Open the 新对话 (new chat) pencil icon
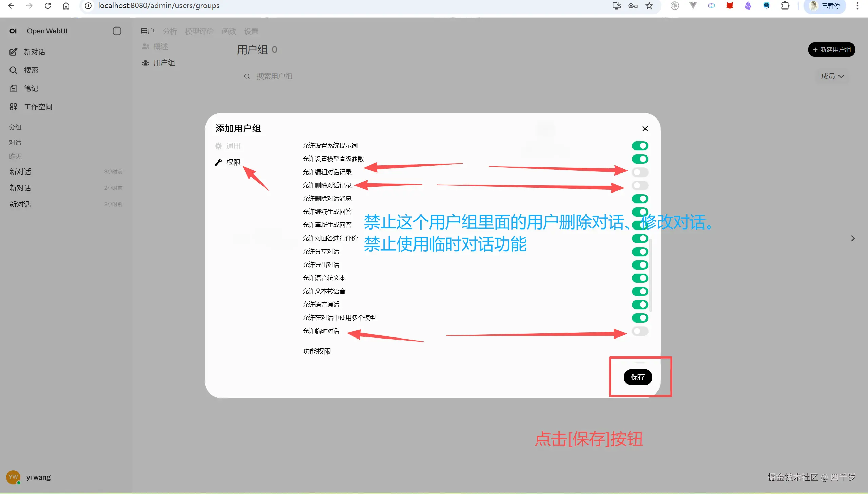Viewport: 868px width, 494px height. 14,52
